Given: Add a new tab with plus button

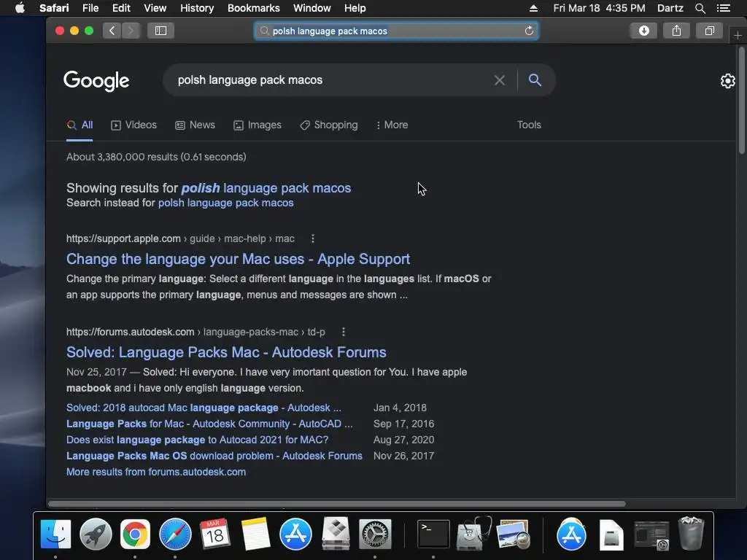Looking at the screenshot, I should [x=738, y=35].
